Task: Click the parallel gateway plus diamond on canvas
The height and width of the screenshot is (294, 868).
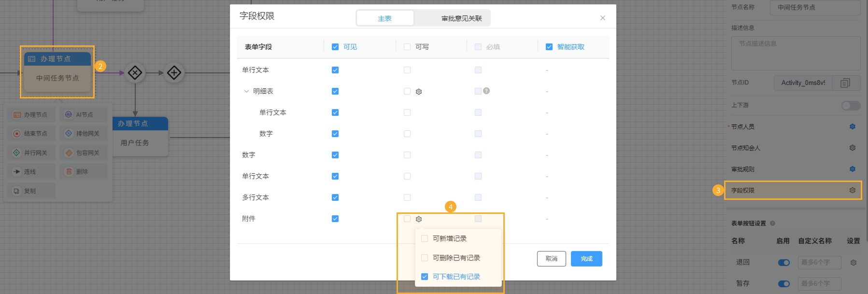Action: tap(174, 73)
